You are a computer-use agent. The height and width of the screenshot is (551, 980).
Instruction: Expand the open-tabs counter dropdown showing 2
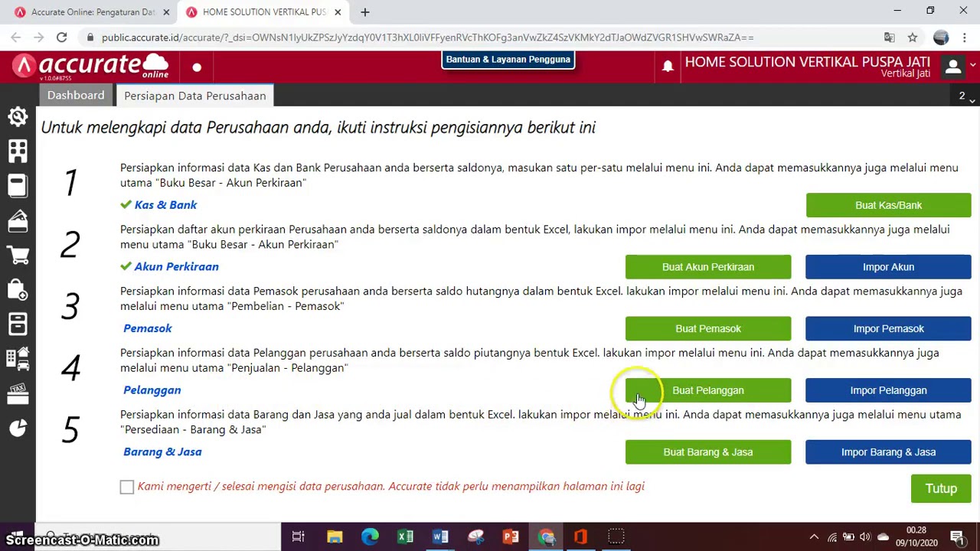click(966, 96)
